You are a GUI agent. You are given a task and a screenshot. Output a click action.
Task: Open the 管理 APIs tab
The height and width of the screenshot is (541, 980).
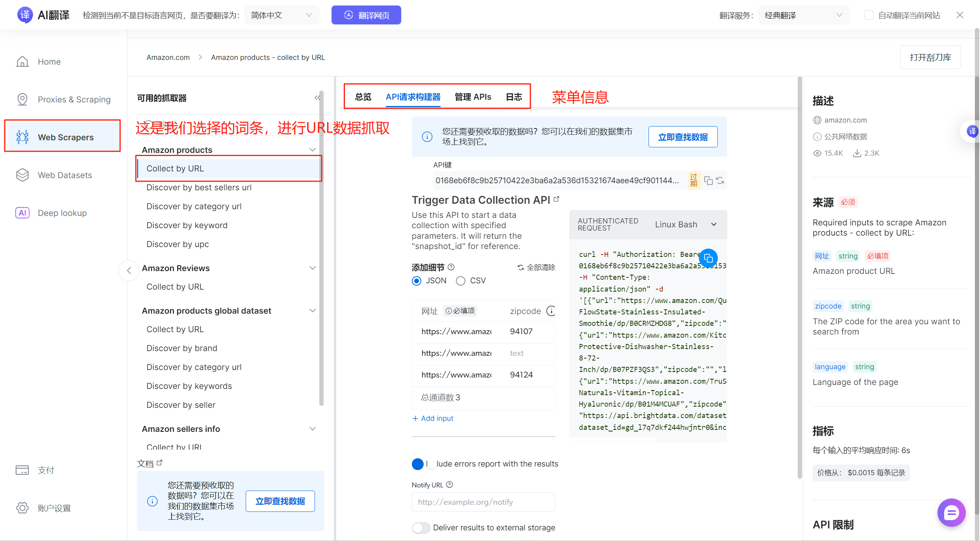click(473, 97)
